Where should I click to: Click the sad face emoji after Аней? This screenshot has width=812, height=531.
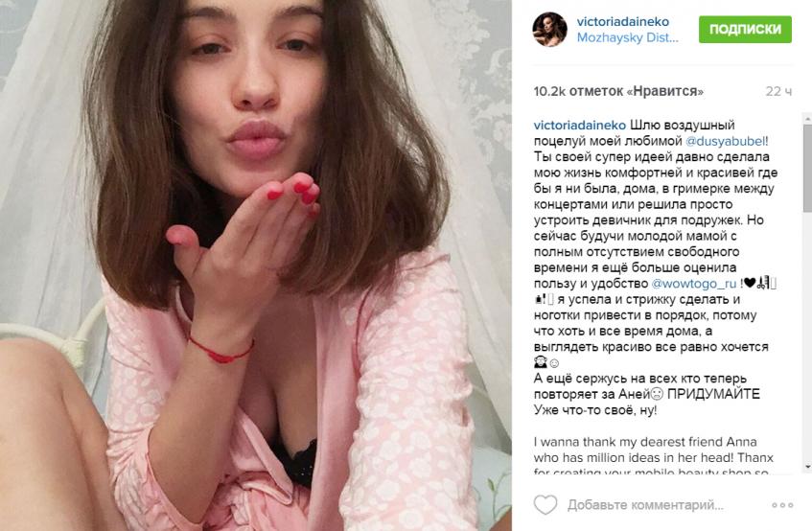pyautogui.click(x=657, y=394)
